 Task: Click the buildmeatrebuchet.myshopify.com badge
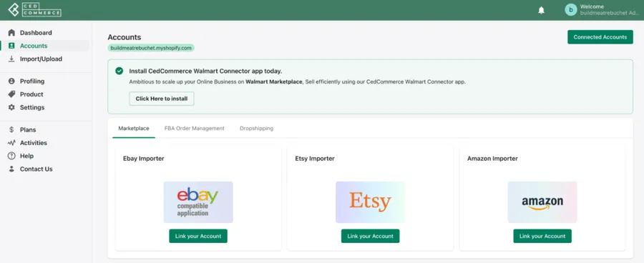coord(151,48)
